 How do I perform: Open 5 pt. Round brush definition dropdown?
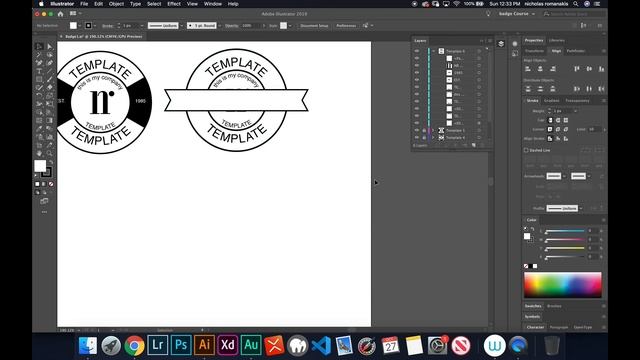(219, 25)
